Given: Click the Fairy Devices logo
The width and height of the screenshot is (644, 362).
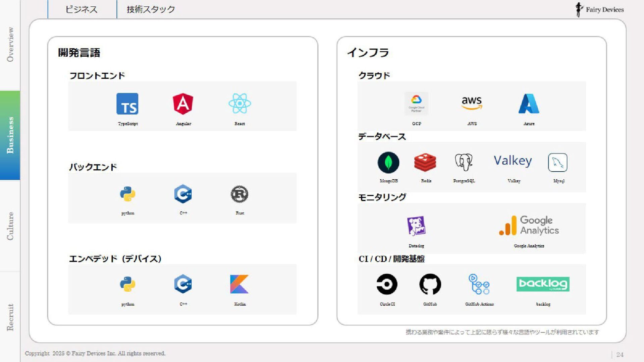Looking at the screenshot, I should pyautogui.click(x=599, y=9).
